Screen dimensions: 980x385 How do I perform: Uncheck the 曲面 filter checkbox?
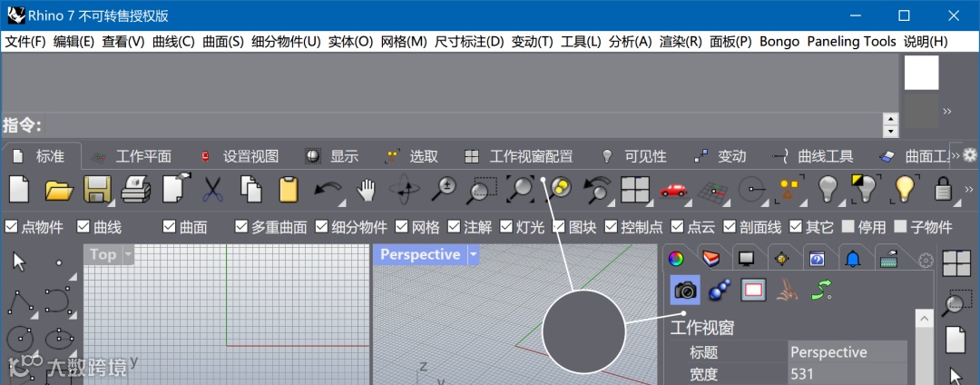point(170,226)
